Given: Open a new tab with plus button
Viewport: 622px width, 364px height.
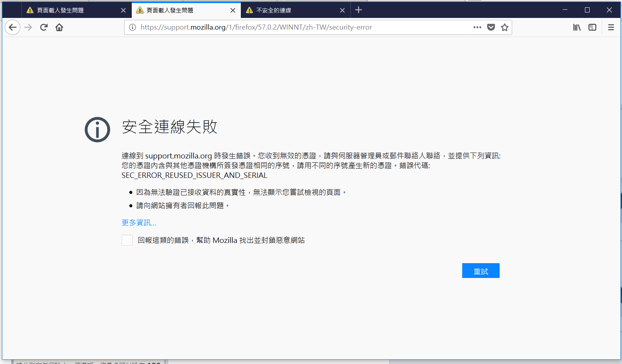Looking at the screenshot, I should [359, 10].
